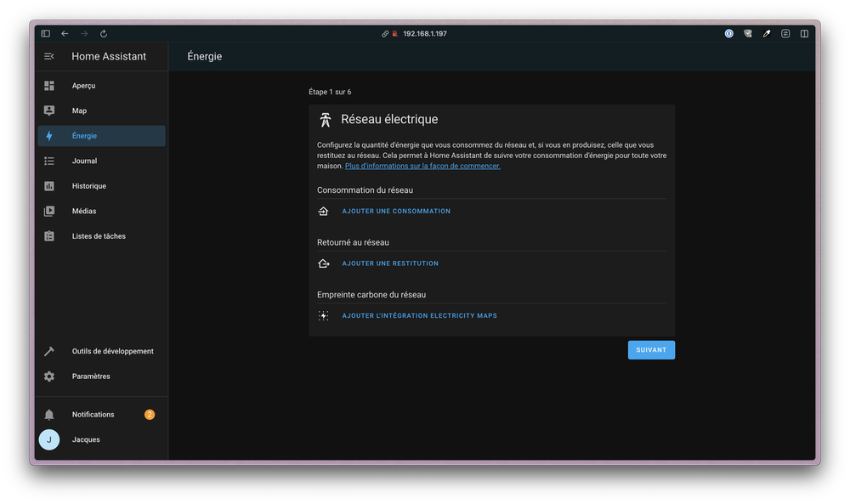This screenshot has width=850, height=504.
Task: Open the reader view toolbar icon
Action: click(785, 34)
